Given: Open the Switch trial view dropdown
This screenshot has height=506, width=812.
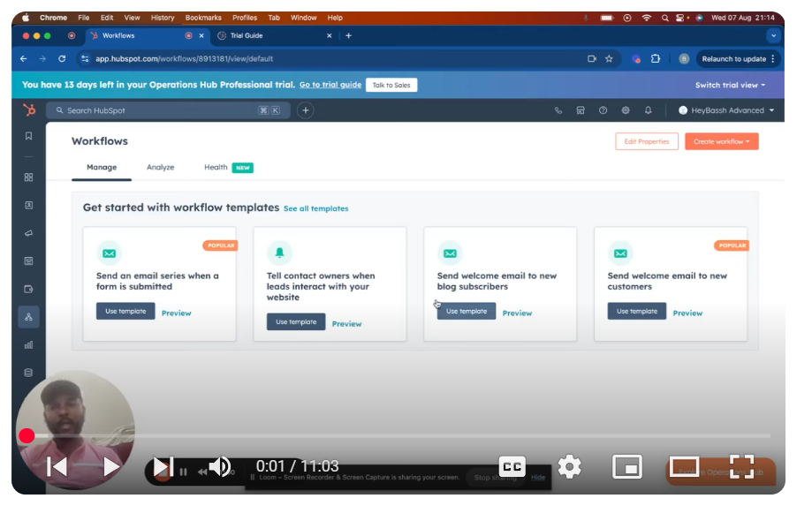Looking at the screenshot, I should pos(730,86).
